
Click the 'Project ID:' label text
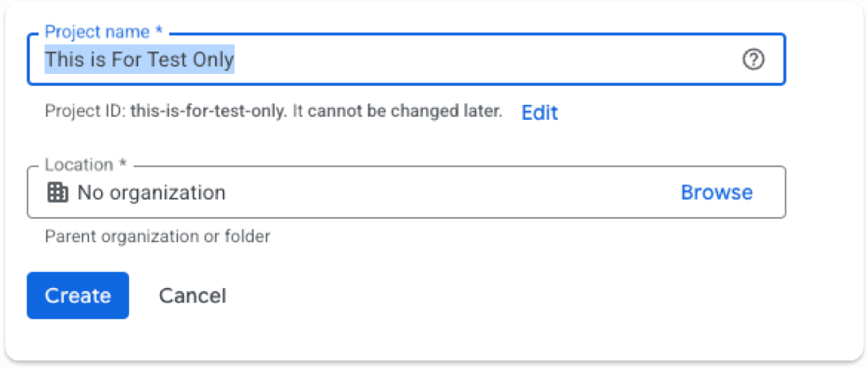[86, 112]
